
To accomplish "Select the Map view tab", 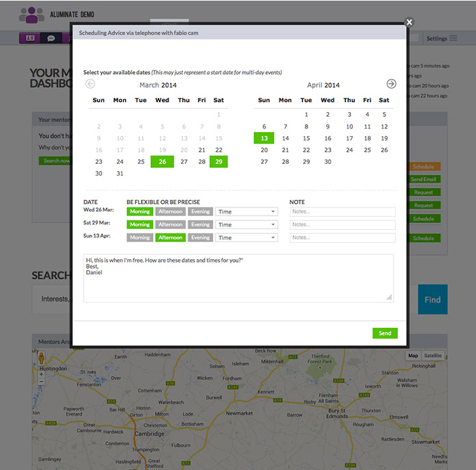I will tap(413, 356).
